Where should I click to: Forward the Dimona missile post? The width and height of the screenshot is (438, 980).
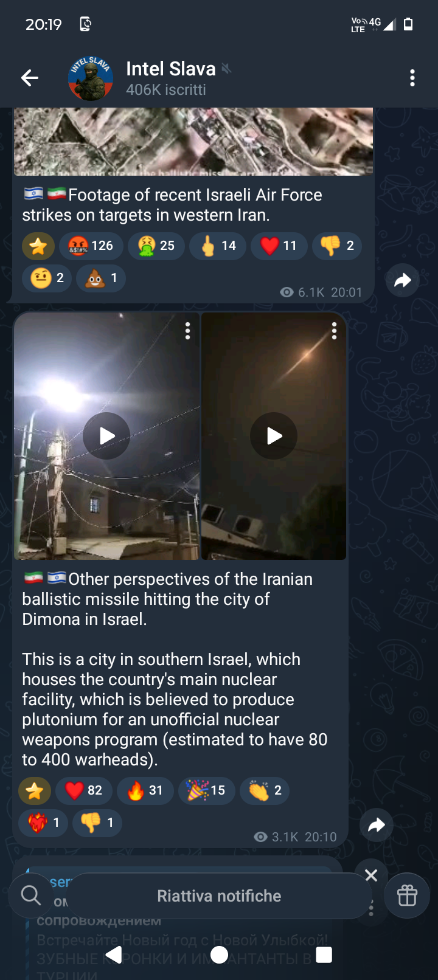pos(377,825)
